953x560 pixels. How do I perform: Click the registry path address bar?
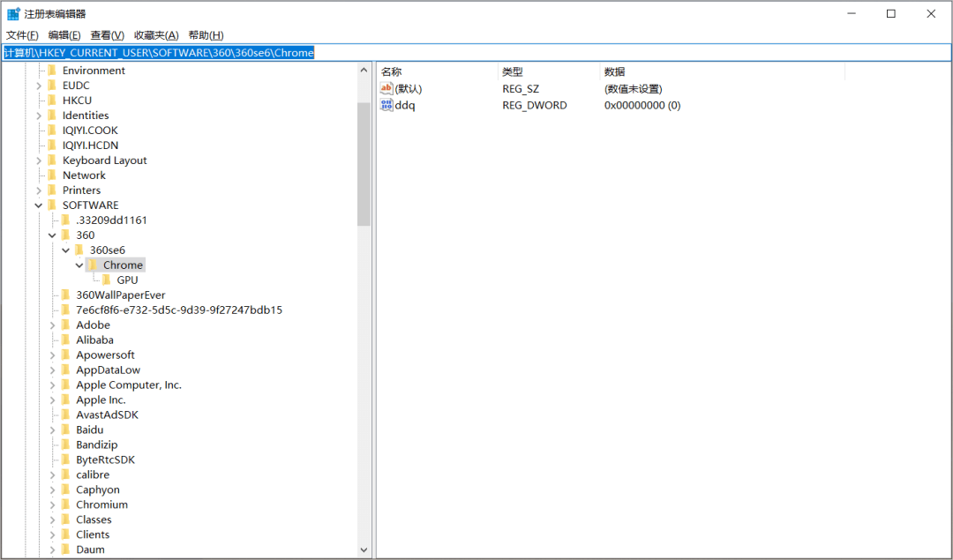pos(476,53)
